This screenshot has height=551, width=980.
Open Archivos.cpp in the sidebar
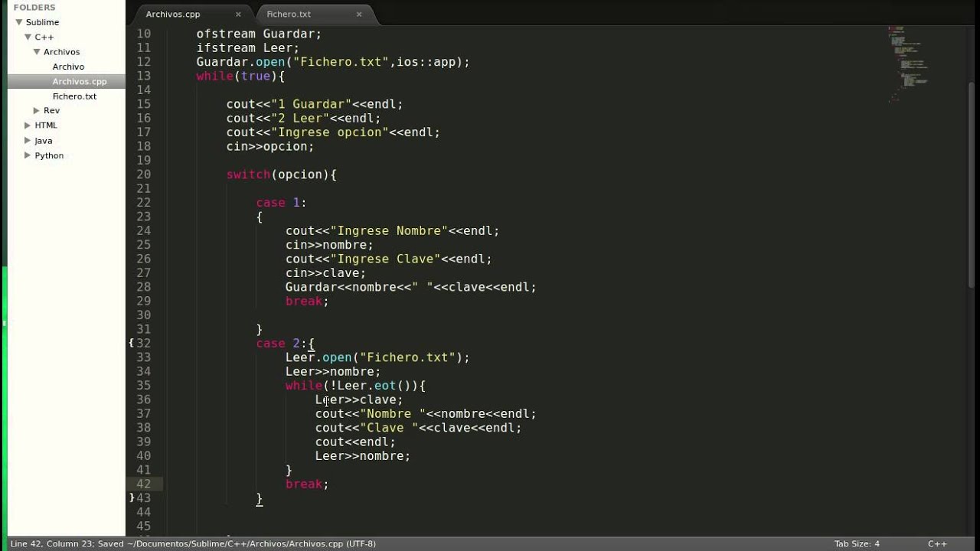(80, 81)
